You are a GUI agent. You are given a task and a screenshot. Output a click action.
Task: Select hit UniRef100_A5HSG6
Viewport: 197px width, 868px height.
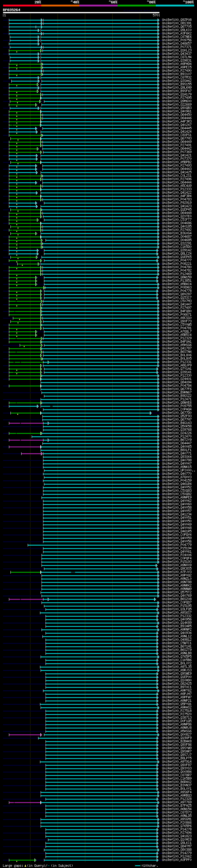click(177, 345)
